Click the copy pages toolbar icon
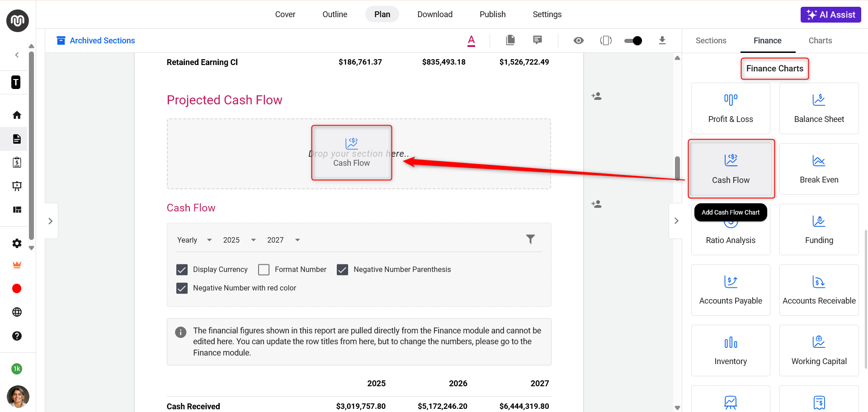The height and width of the screenshot is (412, 868). pos(510,40)
